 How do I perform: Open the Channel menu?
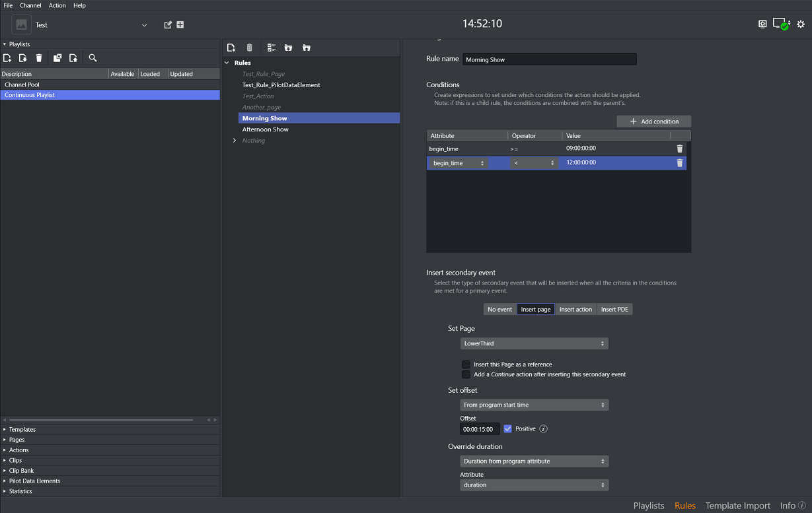point(30,5)
